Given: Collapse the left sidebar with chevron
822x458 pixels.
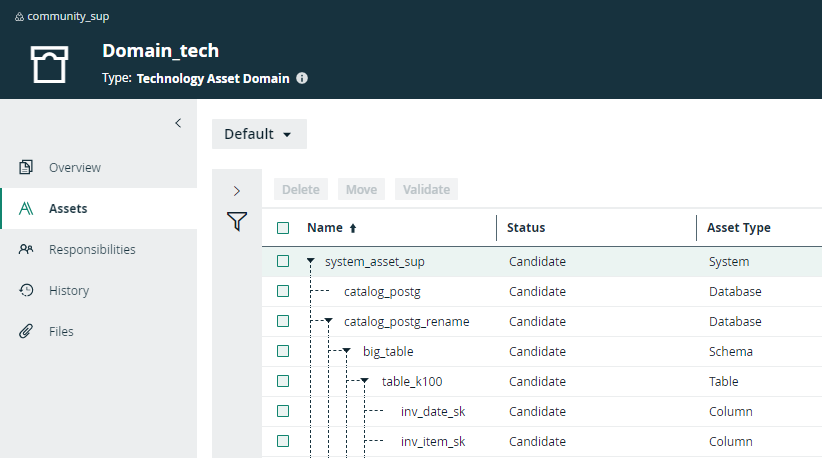Looking at the screenshot, I should 178,123.
